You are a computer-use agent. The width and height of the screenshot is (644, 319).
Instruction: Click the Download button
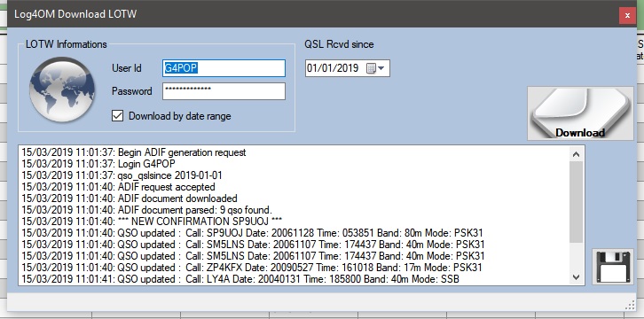click(580, 113)
